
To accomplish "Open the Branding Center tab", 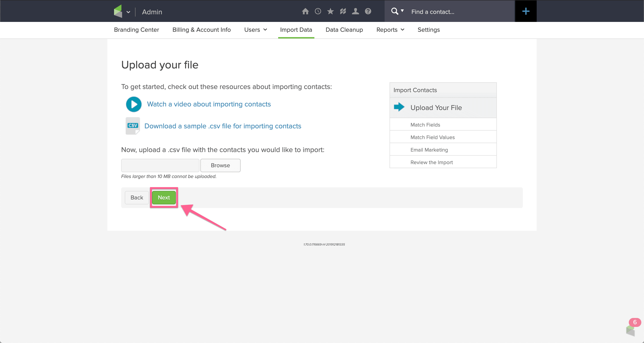I will [136, 30].
